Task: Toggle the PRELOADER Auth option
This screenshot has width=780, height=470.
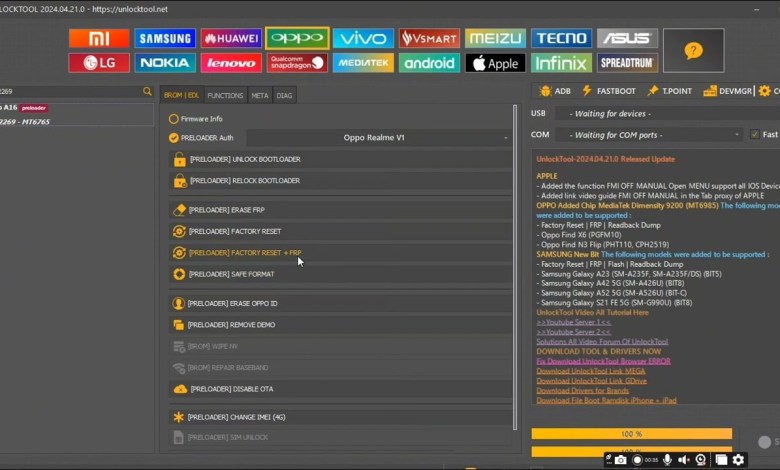Action: click(174, 138)
